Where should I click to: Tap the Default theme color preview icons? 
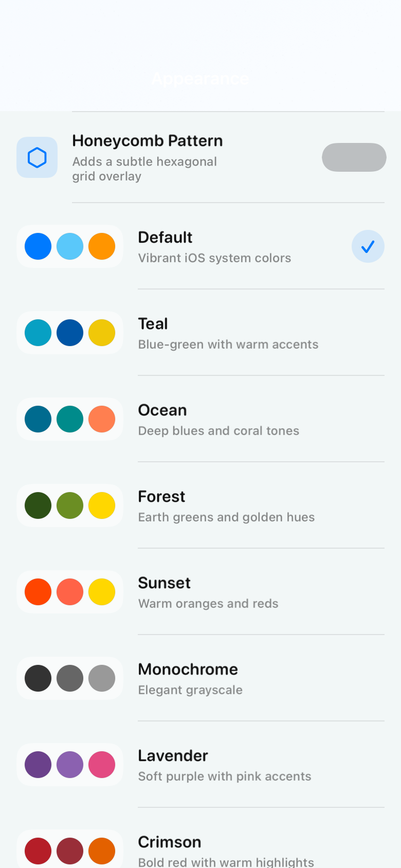point(69,246)
